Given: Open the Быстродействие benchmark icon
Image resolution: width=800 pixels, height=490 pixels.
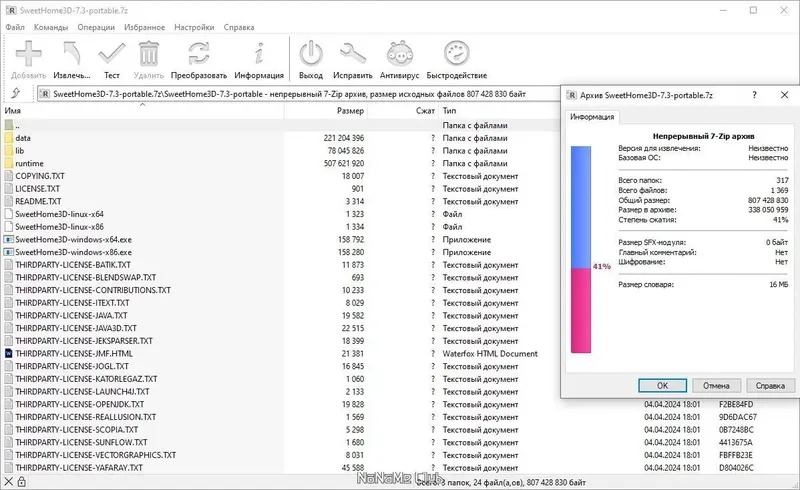Looking at the screenshot, I should [x=457, y=54].
